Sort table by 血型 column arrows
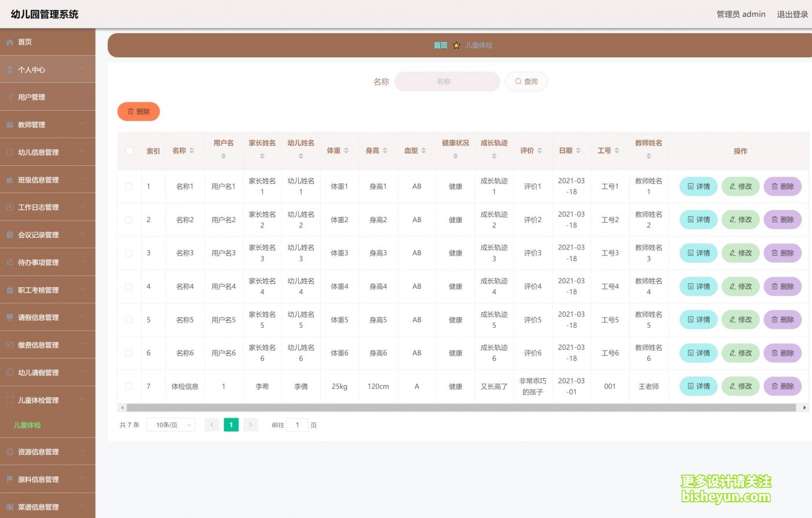Screen dimensions: 812x518 point(424,151)
